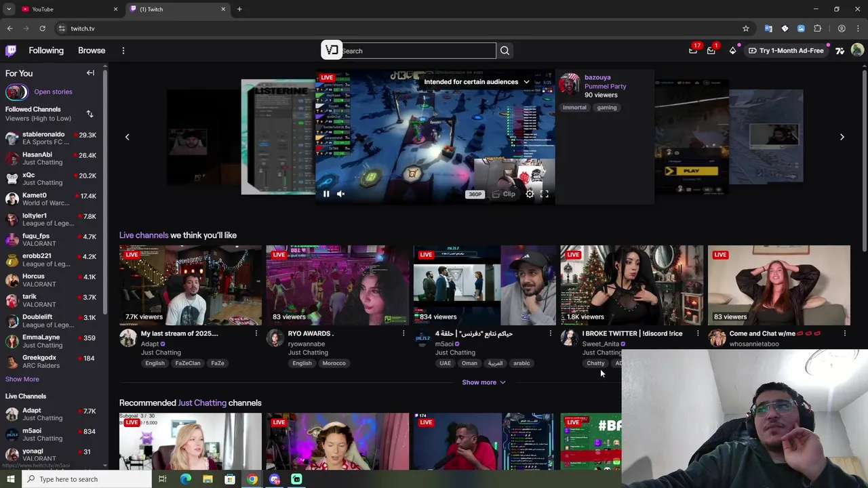Click the Morocco tag
Screen dimensions: 868x488
pyautogui.click(x=334, y=363)
